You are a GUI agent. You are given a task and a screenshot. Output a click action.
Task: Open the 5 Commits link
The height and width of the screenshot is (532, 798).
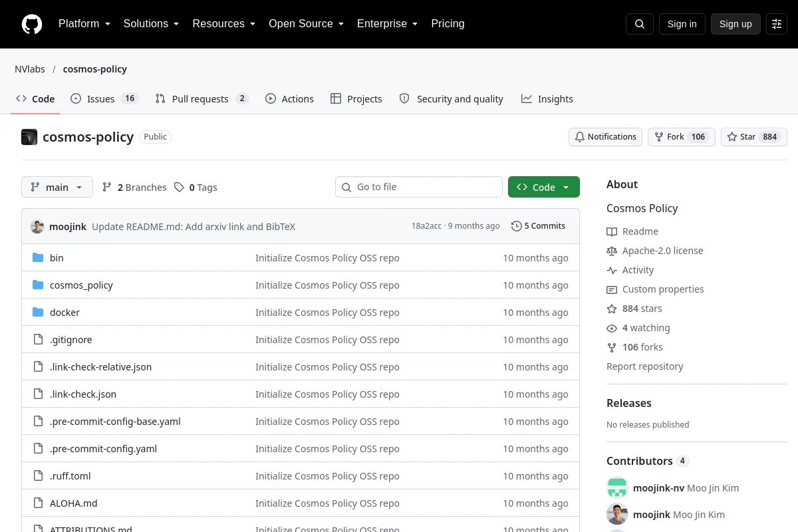pos(538,226)
